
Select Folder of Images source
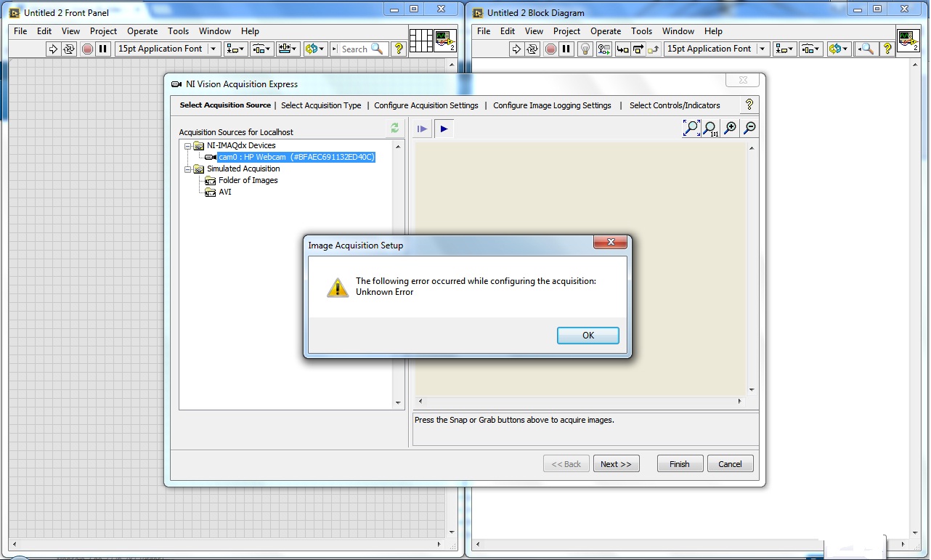(x=248, y=180)
